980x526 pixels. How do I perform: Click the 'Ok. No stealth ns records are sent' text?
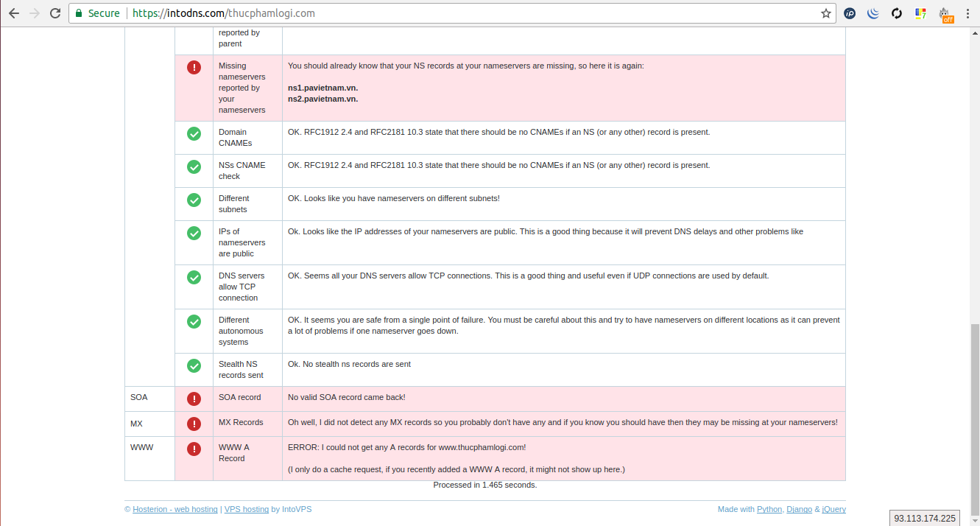click(349, 364)
